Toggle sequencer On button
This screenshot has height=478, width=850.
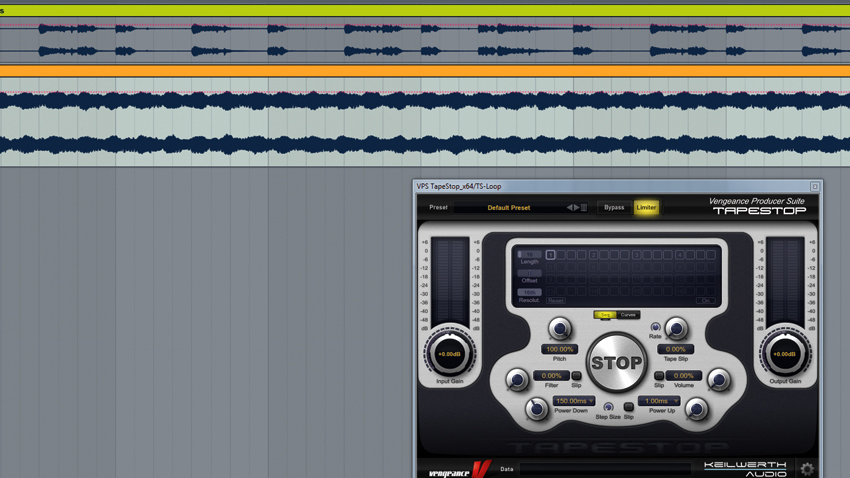tap(705, 300)
